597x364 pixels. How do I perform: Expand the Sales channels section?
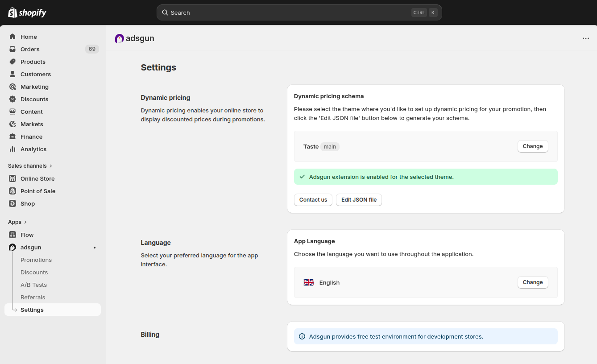click(x=51, y=166)
